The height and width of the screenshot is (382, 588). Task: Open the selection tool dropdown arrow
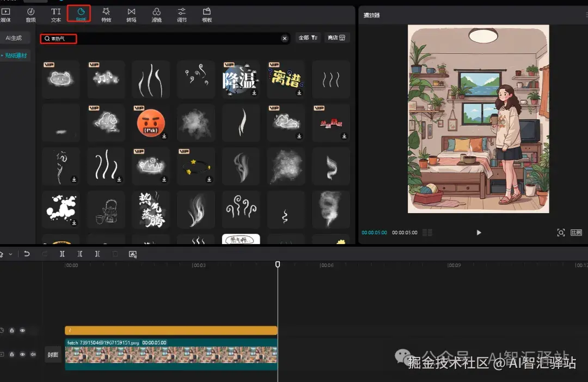click(10, 254)
